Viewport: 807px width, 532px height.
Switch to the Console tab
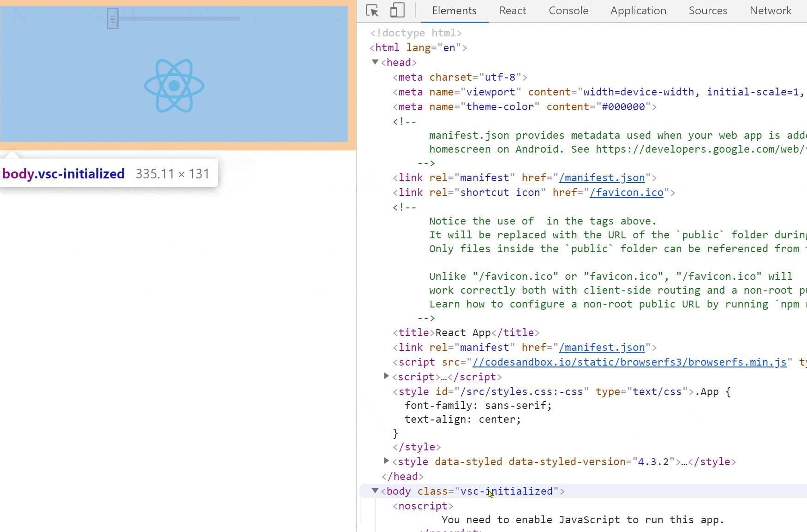pos(568,11)
